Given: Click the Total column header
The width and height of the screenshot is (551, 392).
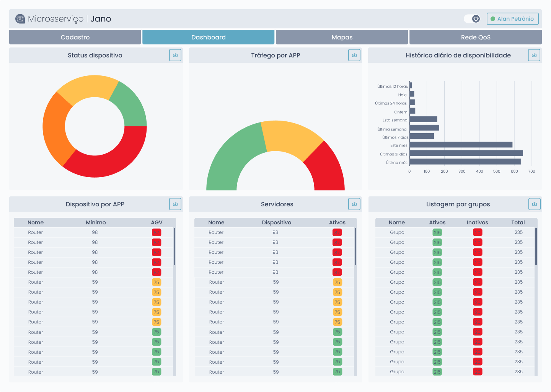Looking at the screenshot, I should [518, 222].
